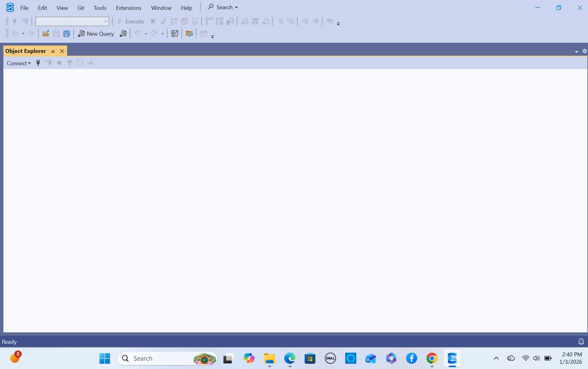
Task: Click the Find in Files icon
Action: pyautogui.click(x=189, y=34)
